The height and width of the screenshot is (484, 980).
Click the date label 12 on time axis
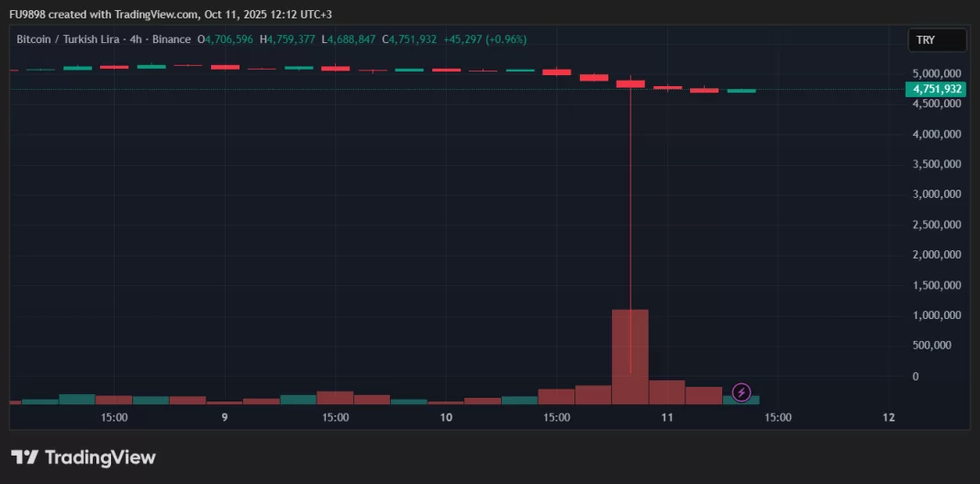click(888, 417)
